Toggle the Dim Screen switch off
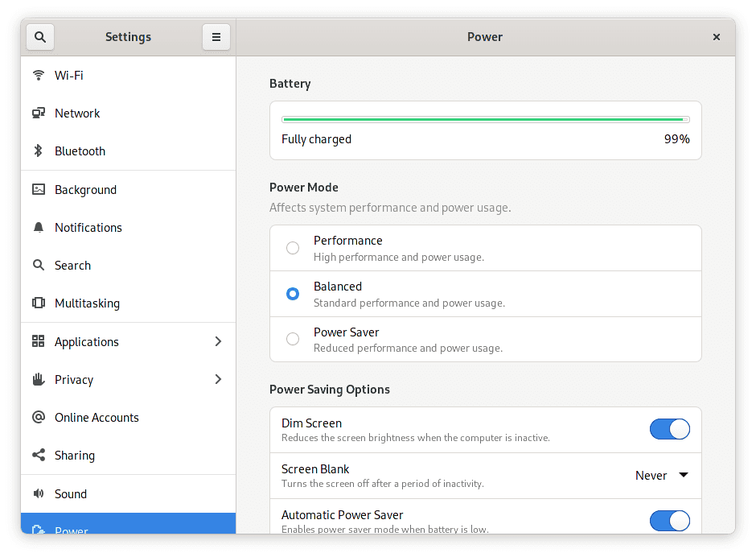Image resolution: width=756 pixels, height=557 pixels. click(x=669, y=430)
